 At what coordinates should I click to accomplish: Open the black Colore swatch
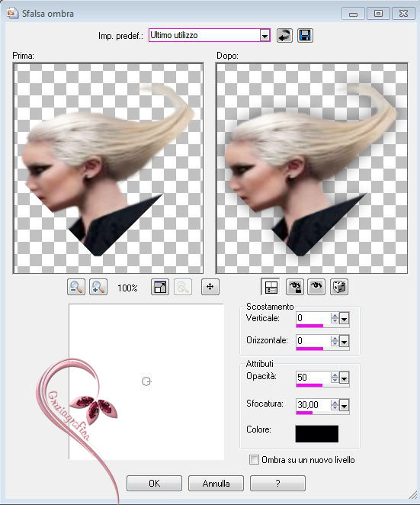click(x=317, y=433)
